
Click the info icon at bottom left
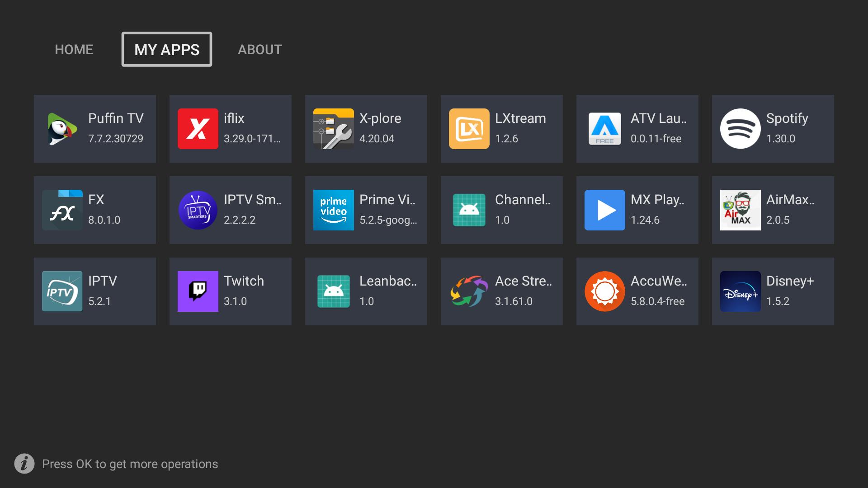click(x=24, y=464)
